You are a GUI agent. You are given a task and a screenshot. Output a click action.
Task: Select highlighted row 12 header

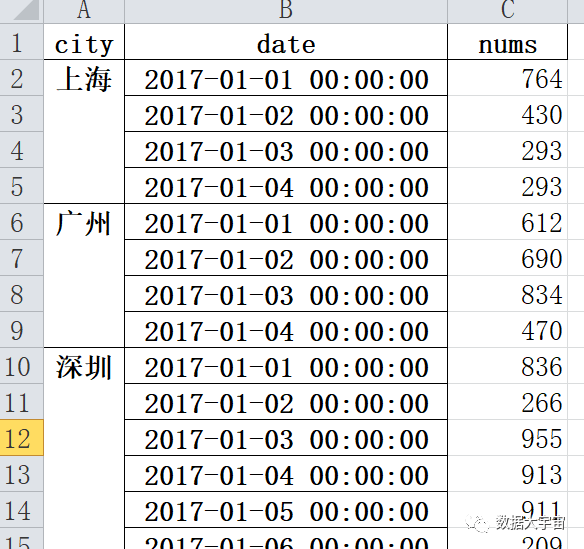(22, 438)
